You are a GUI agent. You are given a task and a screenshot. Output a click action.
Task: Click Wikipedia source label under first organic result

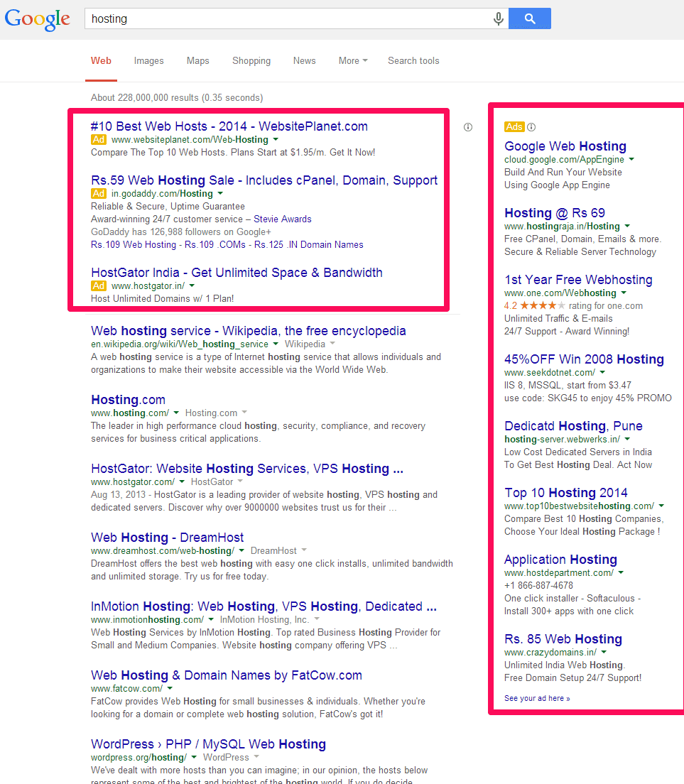[x=305, y=344]
